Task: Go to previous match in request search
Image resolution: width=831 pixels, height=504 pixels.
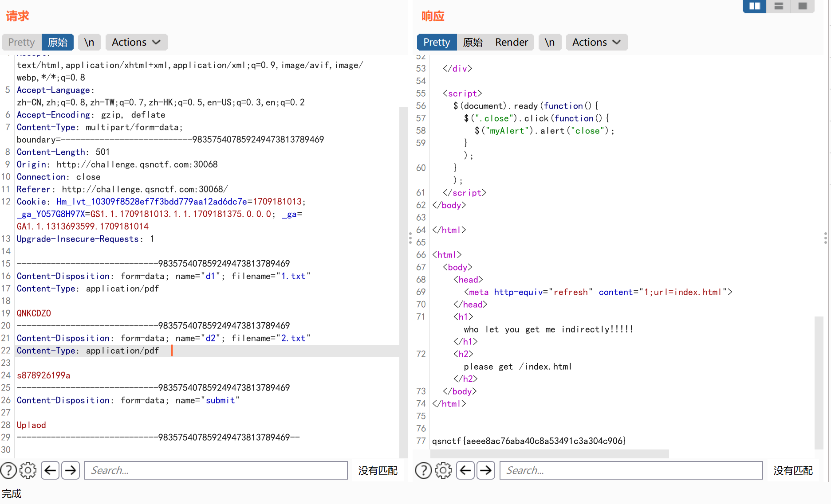Action: (x=51, y=470)
